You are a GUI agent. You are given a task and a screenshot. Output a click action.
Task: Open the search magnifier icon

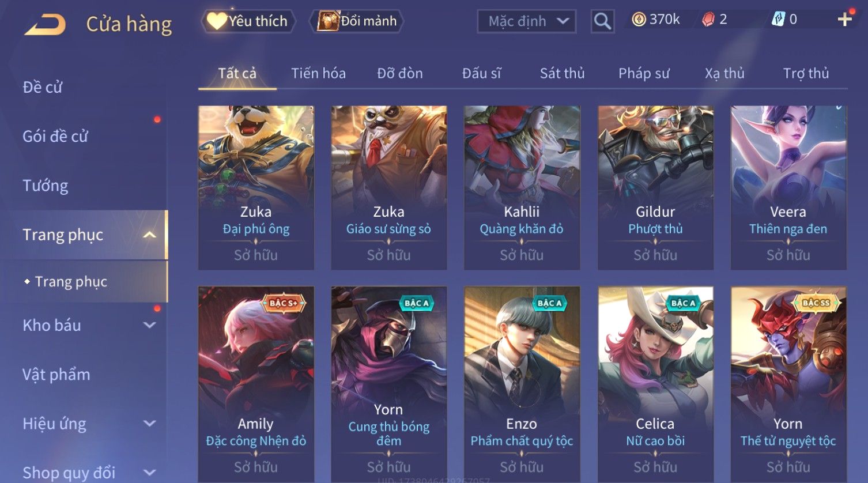[x=602, y=21]
